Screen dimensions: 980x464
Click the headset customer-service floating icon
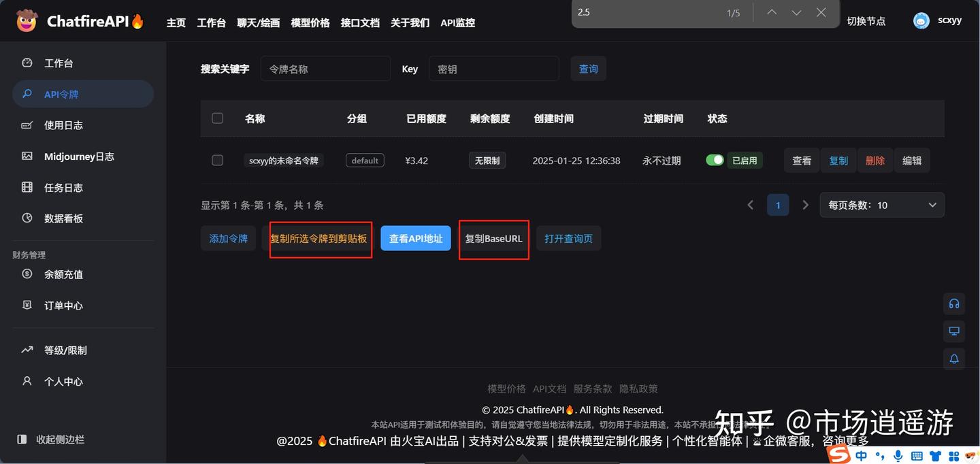953,303
